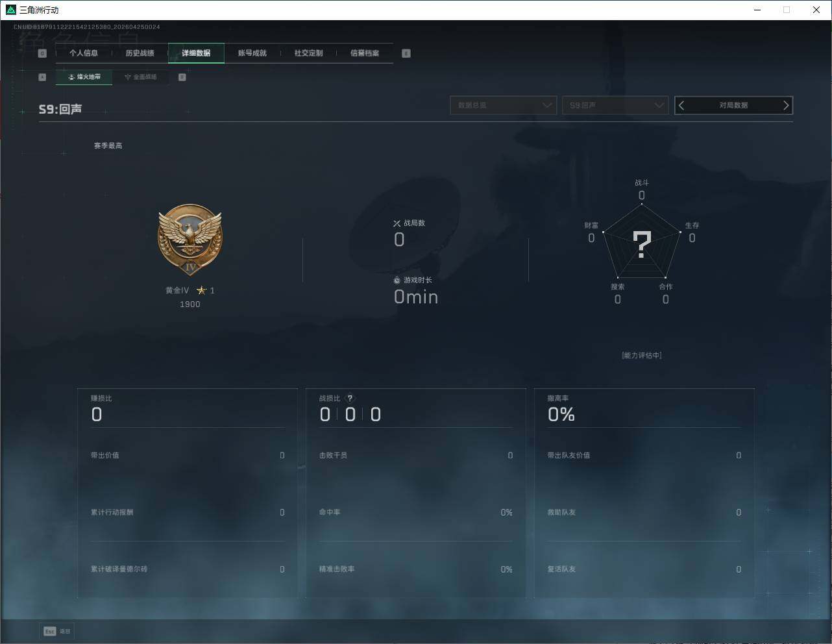Click the 赛季最高 label
Screen dimensions: 832x644
[x=108, y=145]
